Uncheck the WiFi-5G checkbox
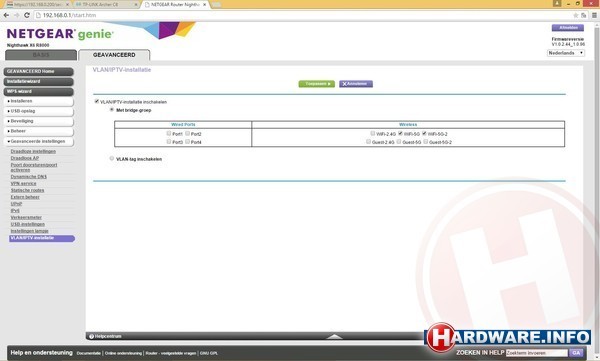Screen dimensions: 600x361 coord(400,133)
